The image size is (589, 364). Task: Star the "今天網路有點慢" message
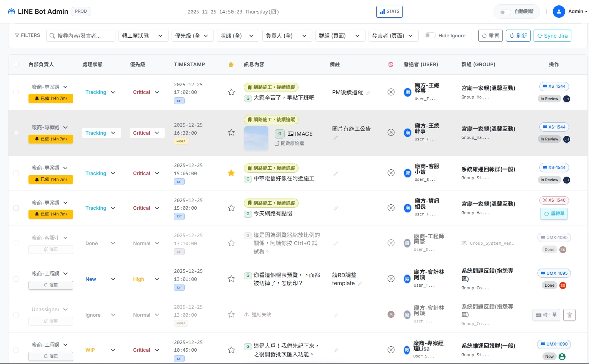click(x=231, y=208)
